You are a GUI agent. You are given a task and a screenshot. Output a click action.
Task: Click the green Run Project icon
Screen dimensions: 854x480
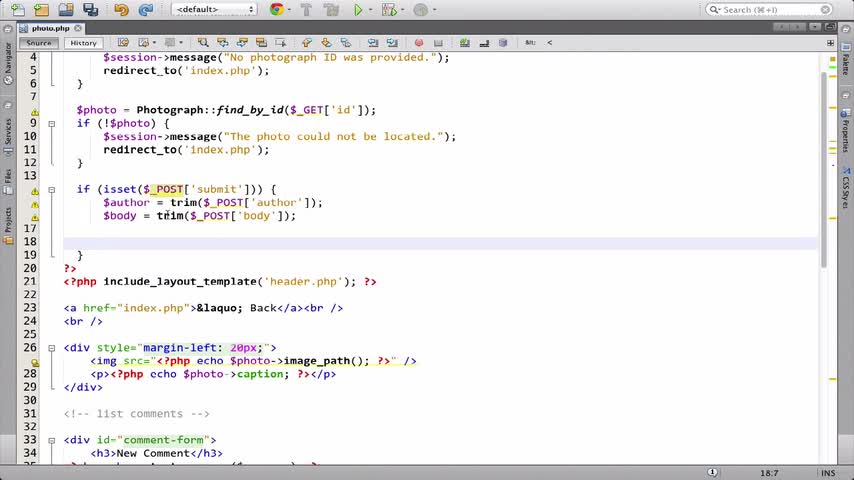(358, 9)
